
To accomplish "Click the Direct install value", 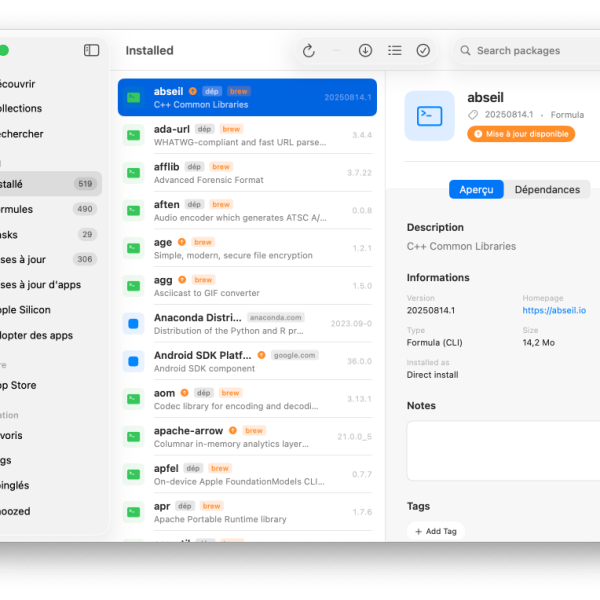I will click(432, 375).
